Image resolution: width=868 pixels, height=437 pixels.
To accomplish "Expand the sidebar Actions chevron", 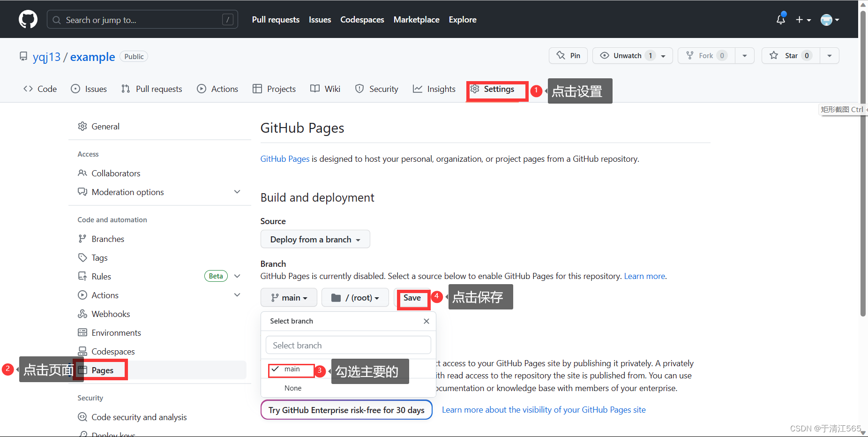I will 237,295.
